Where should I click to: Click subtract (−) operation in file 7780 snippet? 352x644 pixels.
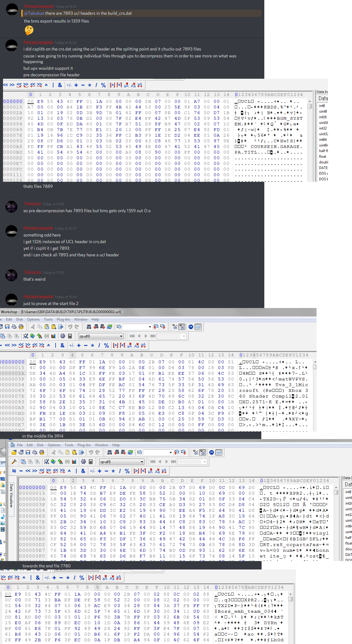click(61, 578)
